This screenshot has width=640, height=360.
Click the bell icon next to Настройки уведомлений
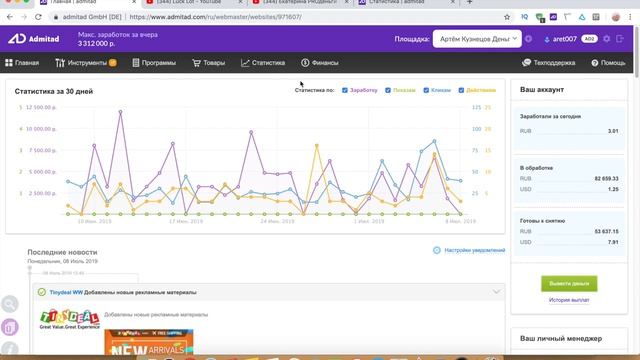(437, 250)
